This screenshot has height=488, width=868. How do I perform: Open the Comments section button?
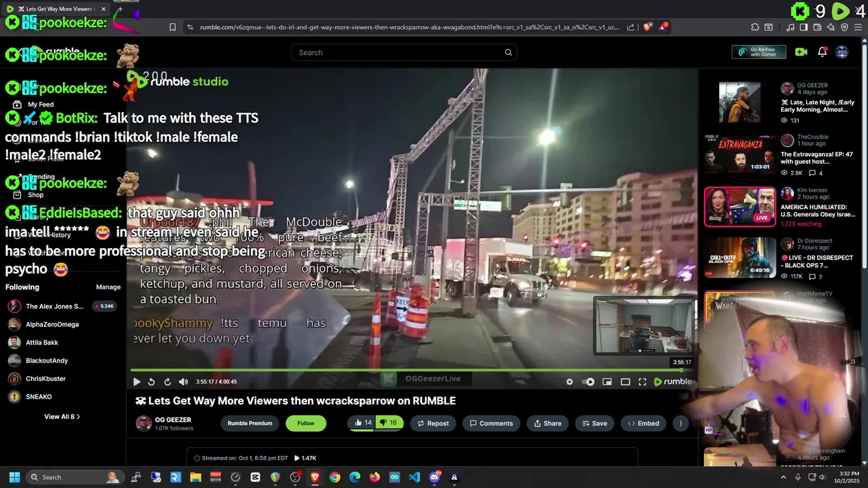(x=491, y=423)
